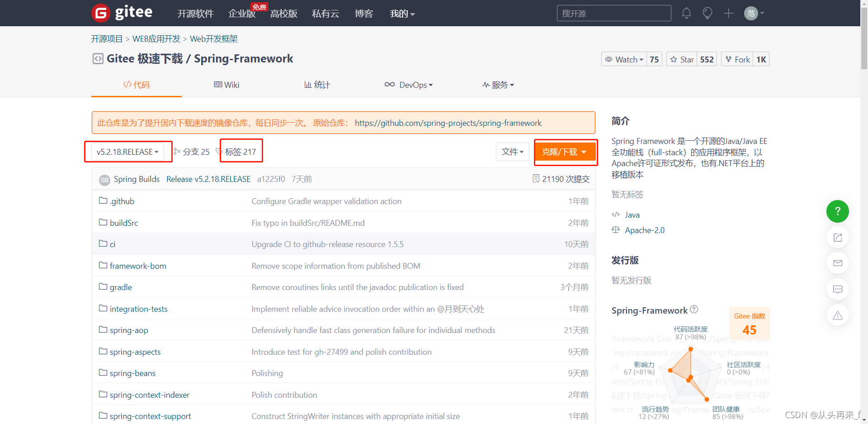Viewport: 868px width, 424px height.
Task: Open the Web开发框架 breadcrumb link
Action: point(214,39)
